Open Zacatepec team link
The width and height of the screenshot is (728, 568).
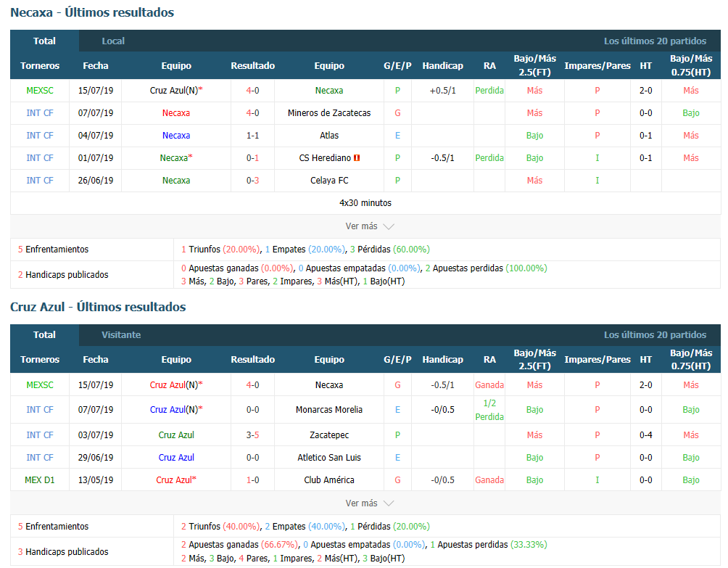[x=329, y=435]
